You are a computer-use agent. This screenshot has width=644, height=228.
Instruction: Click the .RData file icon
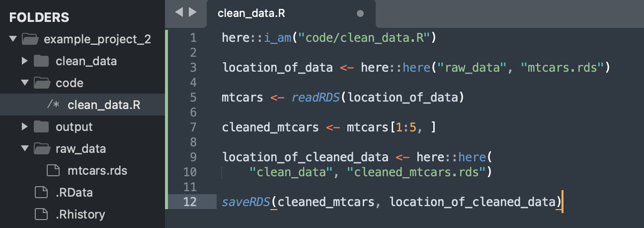pyautogui.click(x=41, y=193)
